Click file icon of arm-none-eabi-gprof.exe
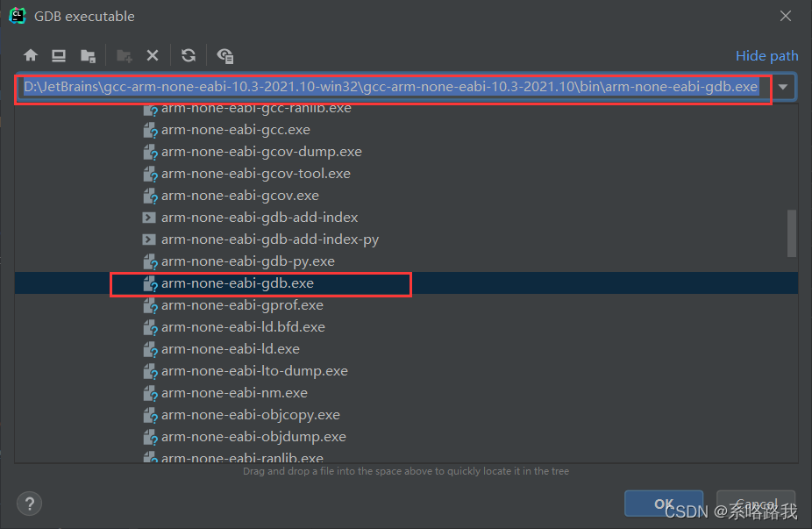Viewport: 812px width, 529px height. 150,305
